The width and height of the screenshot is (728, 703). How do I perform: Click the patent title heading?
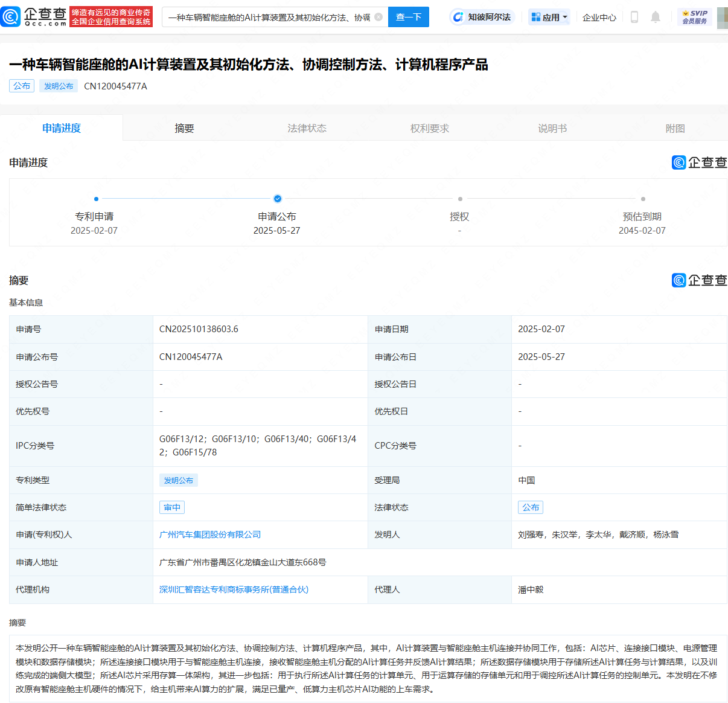pyautogui.click(x=249, y=64)
